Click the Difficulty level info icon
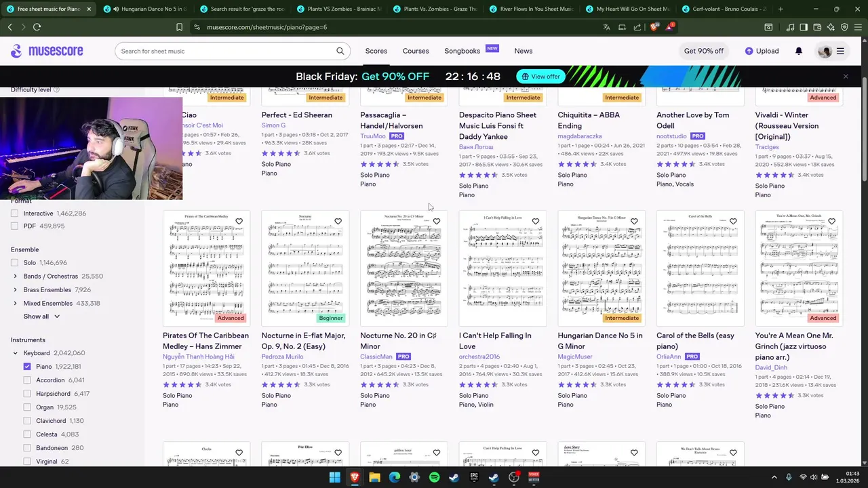The image size is (868, 488). pos(56,89)
